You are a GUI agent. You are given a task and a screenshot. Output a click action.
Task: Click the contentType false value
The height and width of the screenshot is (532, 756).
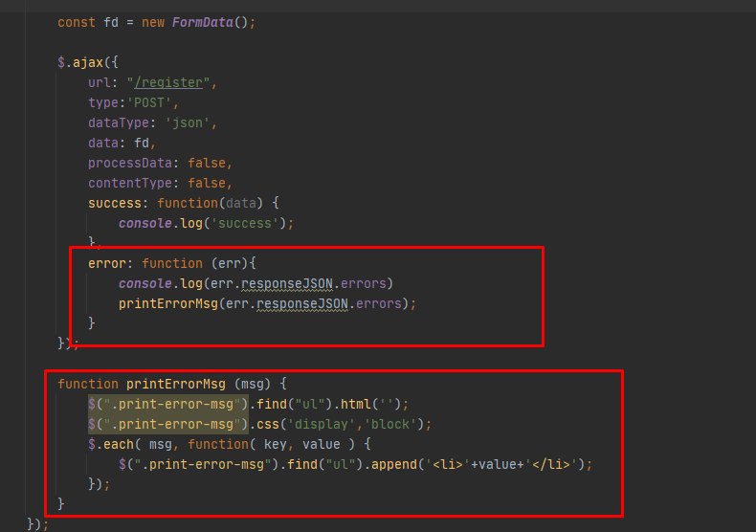tap(207, 183)
